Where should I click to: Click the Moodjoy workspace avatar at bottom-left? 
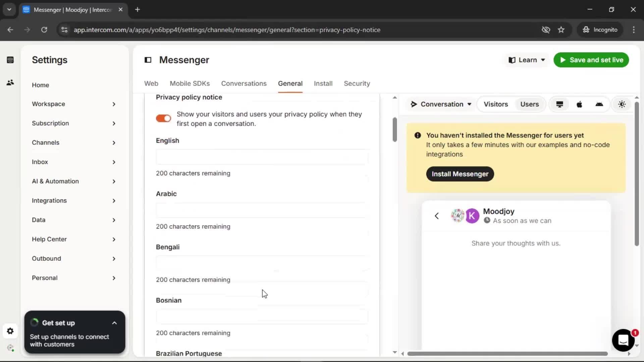point(10,348)
